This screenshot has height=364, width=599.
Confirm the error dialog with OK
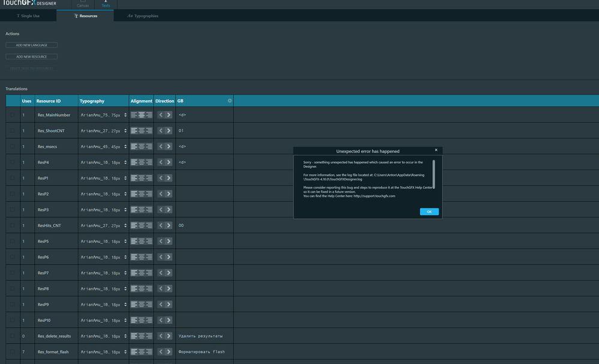tap(429, 211)
